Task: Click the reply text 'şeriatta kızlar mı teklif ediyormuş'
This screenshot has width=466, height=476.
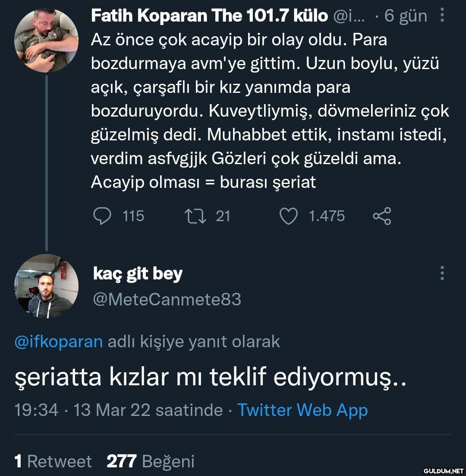Action: coord(211,377)
